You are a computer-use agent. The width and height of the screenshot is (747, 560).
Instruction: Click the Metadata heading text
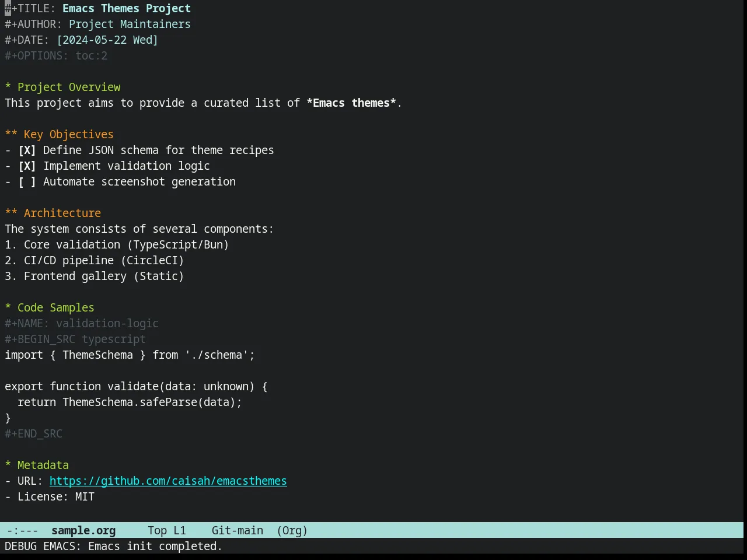[x=43, y=466]
